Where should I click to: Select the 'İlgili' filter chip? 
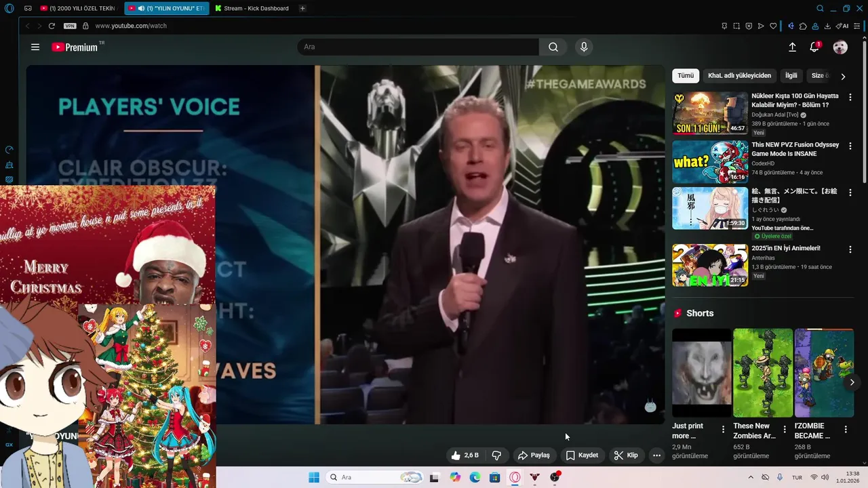click(791, 75)
